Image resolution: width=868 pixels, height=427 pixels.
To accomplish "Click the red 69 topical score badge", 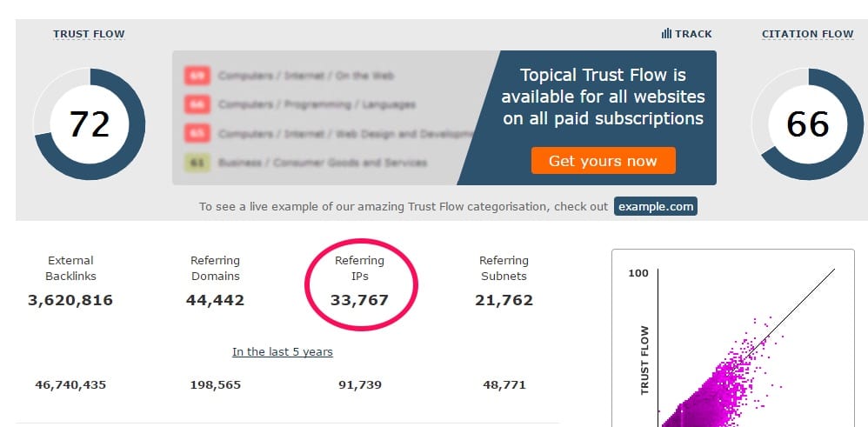I will pyautogui.click(x=197, y=76).
